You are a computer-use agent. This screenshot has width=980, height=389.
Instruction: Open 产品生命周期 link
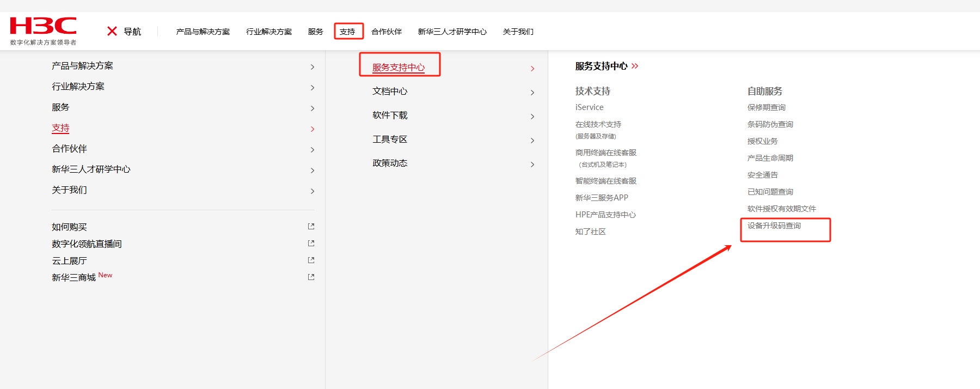click(x=770, y=158)
